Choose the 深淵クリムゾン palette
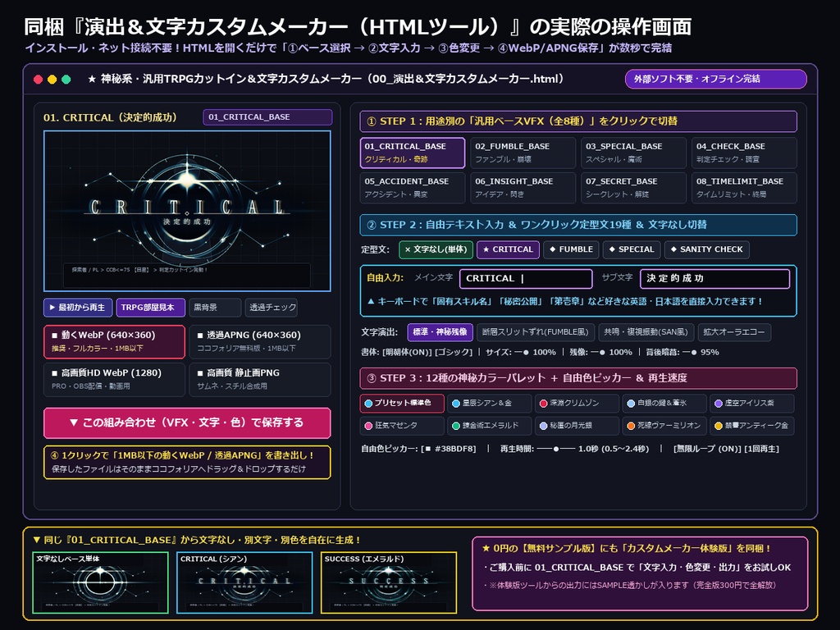The width and height of the screenshot is (840, 630). point(577,404)
